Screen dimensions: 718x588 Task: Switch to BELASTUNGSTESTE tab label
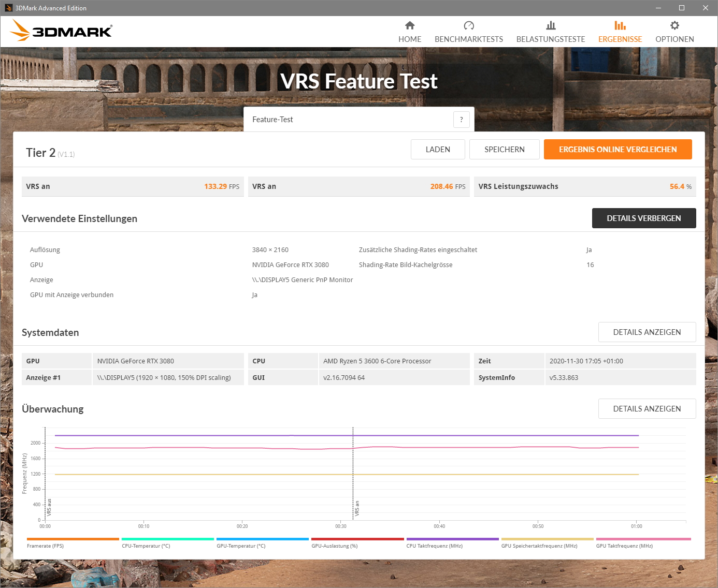(551, 39)
